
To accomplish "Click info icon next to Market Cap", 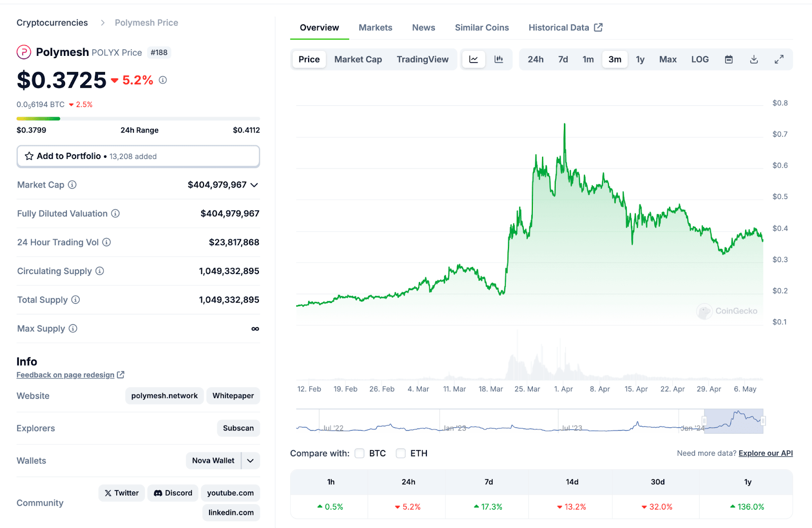I will pyautogui.click(x=73, y=185).
